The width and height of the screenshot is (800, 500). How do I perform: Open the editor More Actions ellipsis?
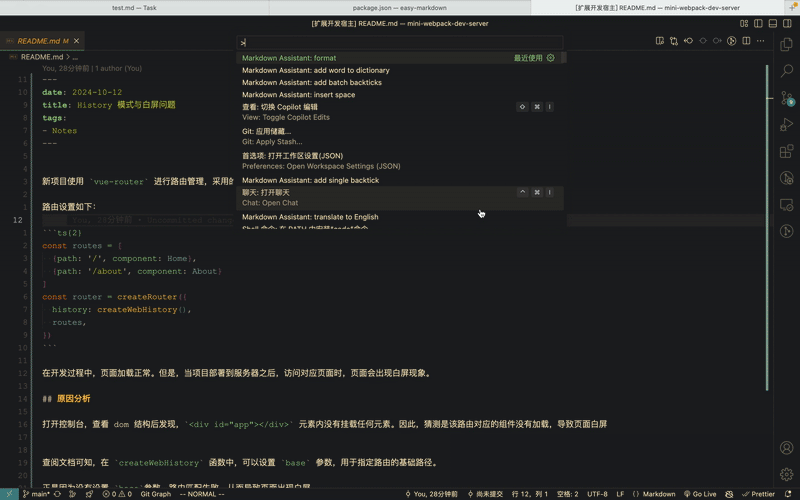(760, 41)
